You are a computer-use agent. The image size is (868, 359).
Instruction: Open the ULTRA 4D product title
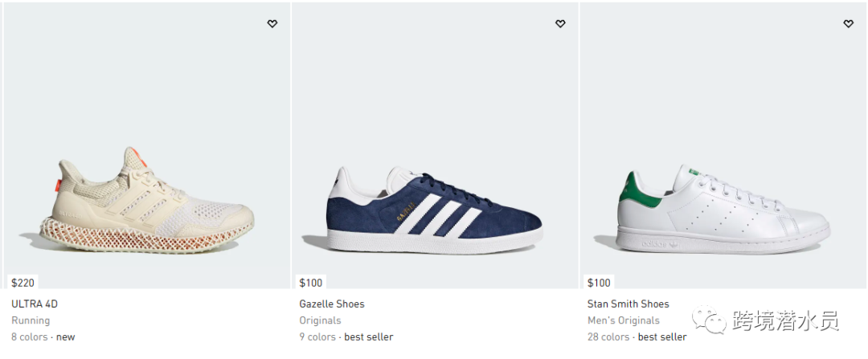[35, 304]
